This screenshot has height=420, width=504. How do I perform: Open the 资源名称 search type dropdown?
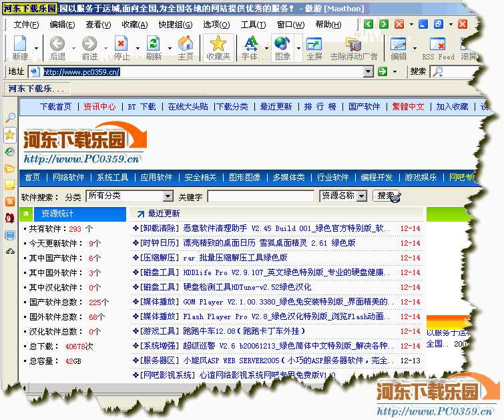pos(362,196)
